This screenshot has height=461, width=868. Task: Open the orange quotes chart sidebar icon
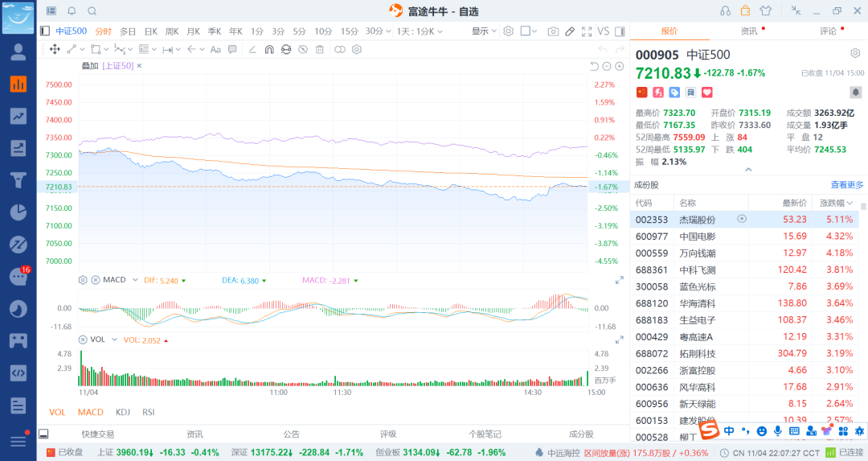tap(18, 84)
